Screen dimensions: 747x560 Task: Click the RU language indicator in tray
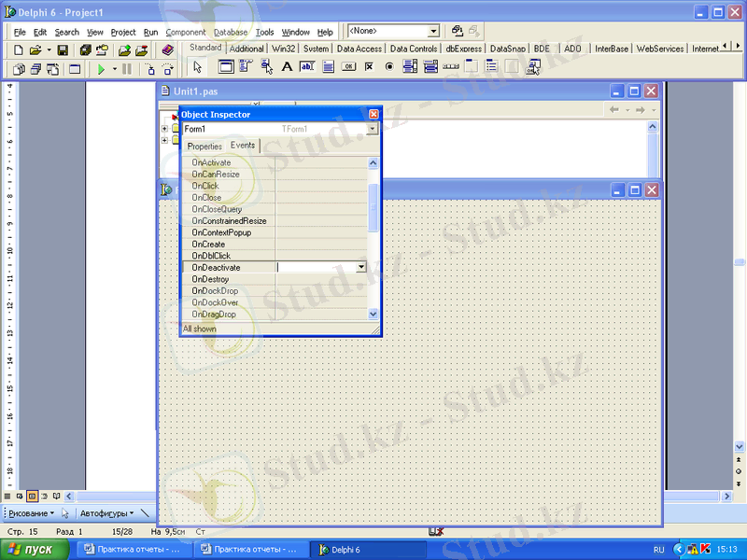[659, 550]
